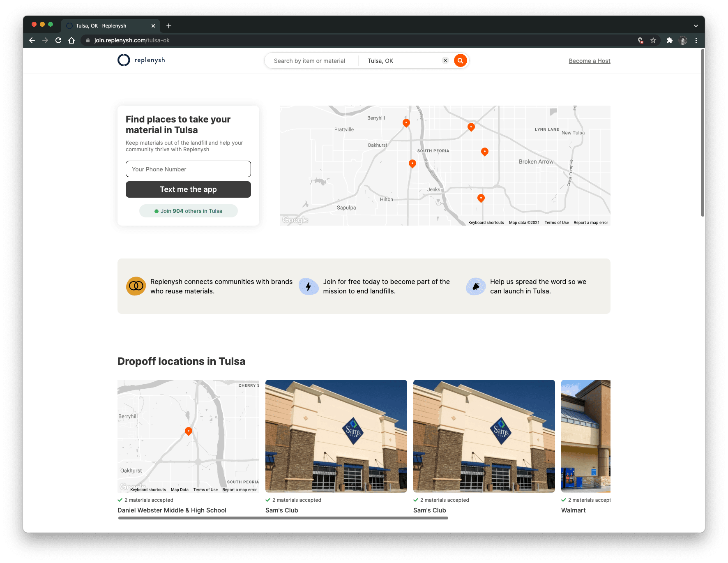The height and width of the screenshot is (563, 728).
Task: Reload the page
Action: click(x=58, y=40)
